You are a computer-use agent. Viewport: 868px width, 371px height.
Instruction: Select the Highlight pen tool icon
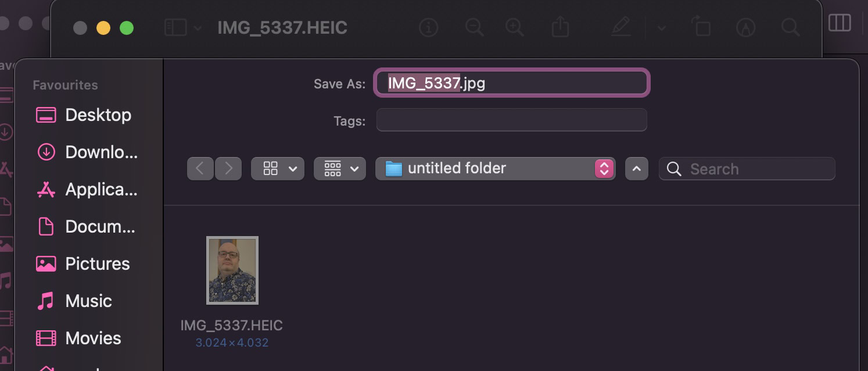point(620,27)
